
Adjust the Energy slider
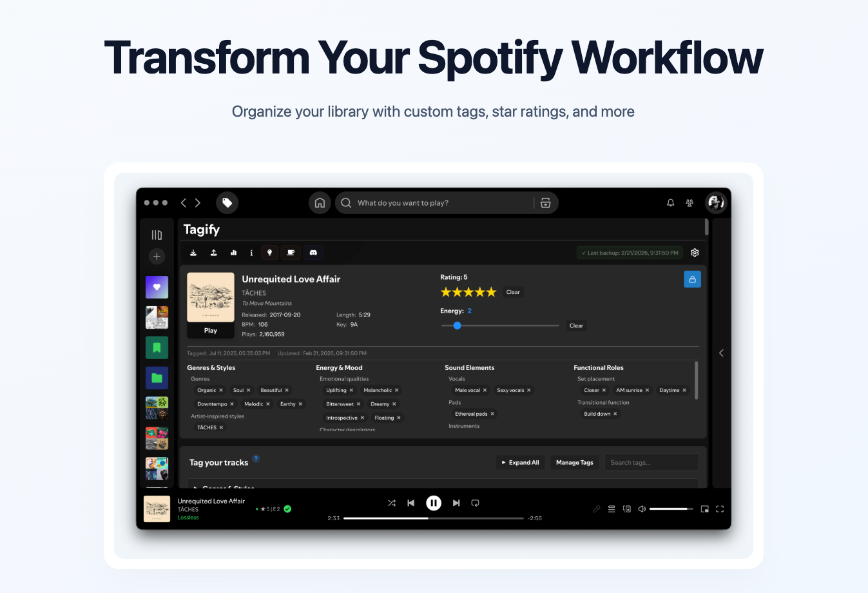click(500, 326)
